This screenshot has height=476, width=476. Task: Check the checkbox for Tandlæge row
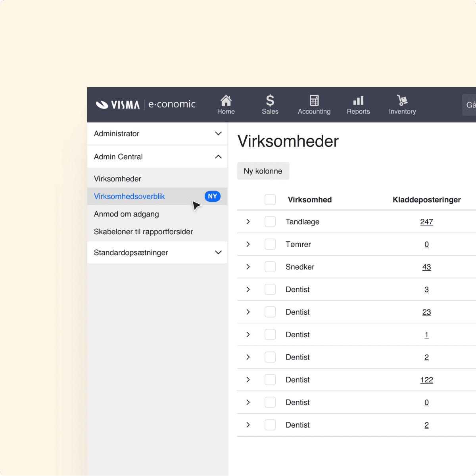point(270,222)
